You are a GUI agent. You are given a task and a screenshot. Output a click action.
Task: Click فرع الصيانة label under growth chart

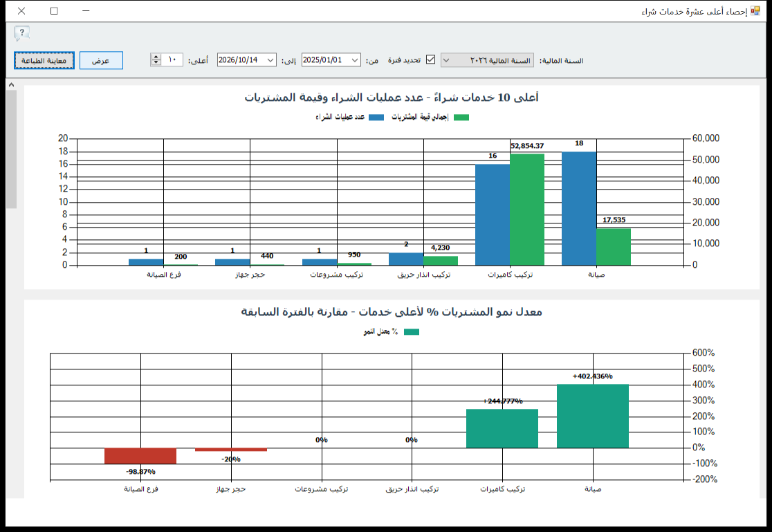click(141, 488)
